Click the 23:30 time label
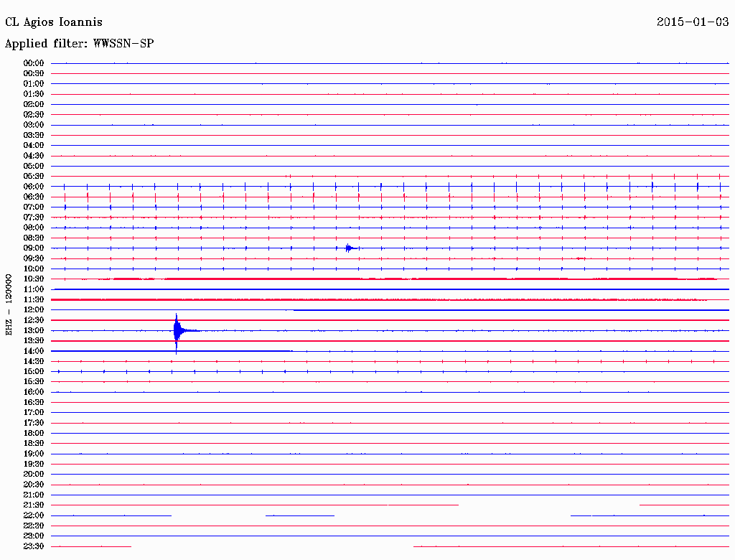This screenshot has width=735, height=560. click(x=34, y=546)
